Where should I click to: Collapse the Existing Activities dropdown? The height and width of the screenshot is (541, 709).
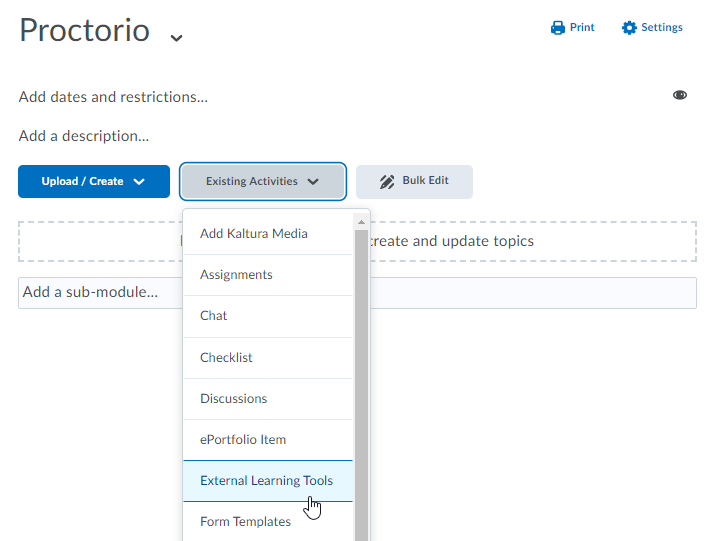pyautogui.click(x=263, y=182)
